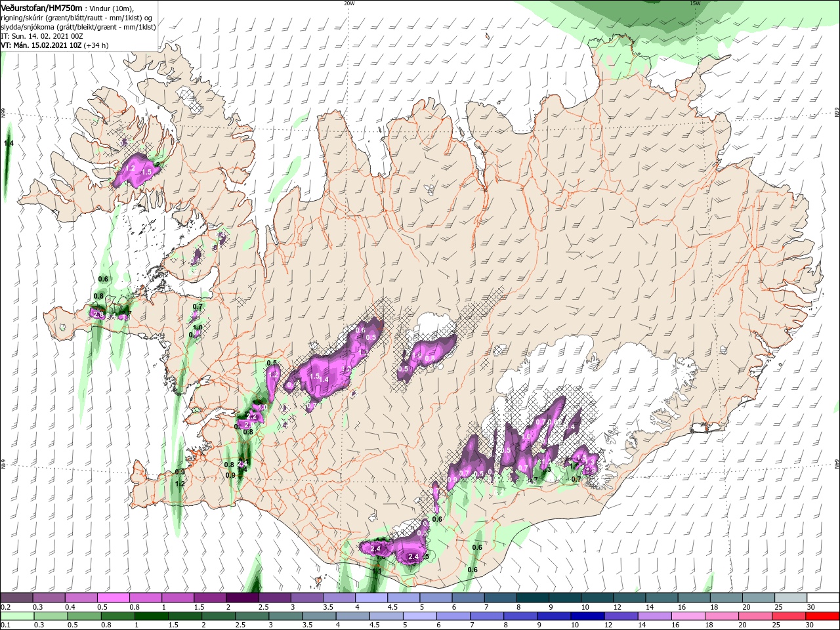Pick the lower-scale swatch starting at 4
The image size is (840, 630).
pos(353,616)
